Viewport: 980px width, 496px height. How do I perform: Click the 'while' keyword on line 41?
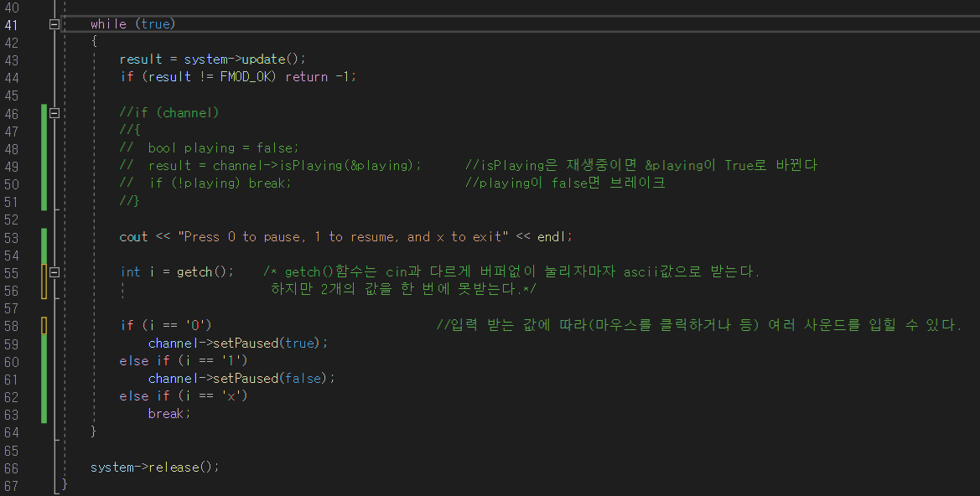click(109, 23)
